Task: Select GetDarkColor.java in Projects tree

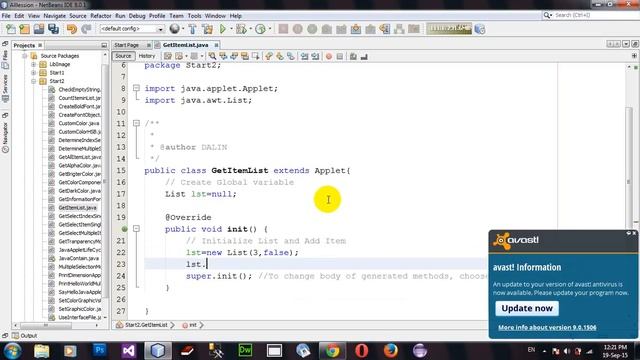Action: (79, 191)
